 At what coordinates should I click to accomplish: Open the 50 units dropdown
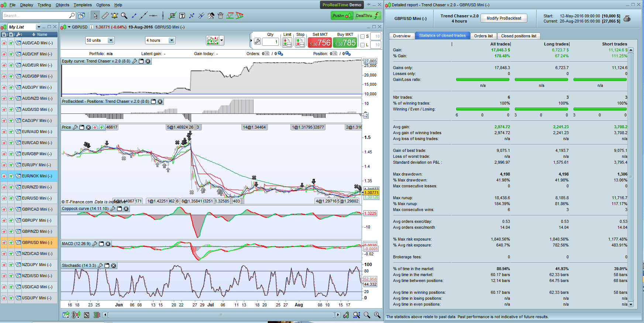coord(111,41)
